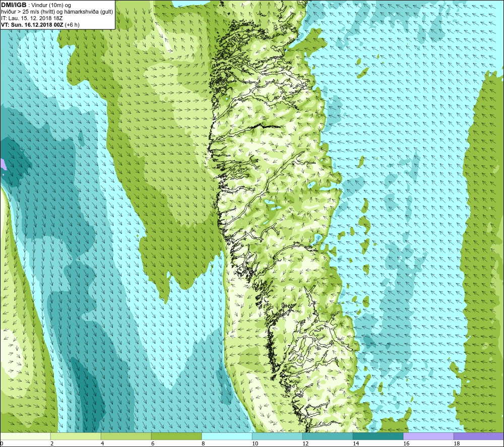Click the 'IT: Lau. 15. 12. 2018 18Z' line
This screenshot has width=504, height=447.
coord(32,18)
